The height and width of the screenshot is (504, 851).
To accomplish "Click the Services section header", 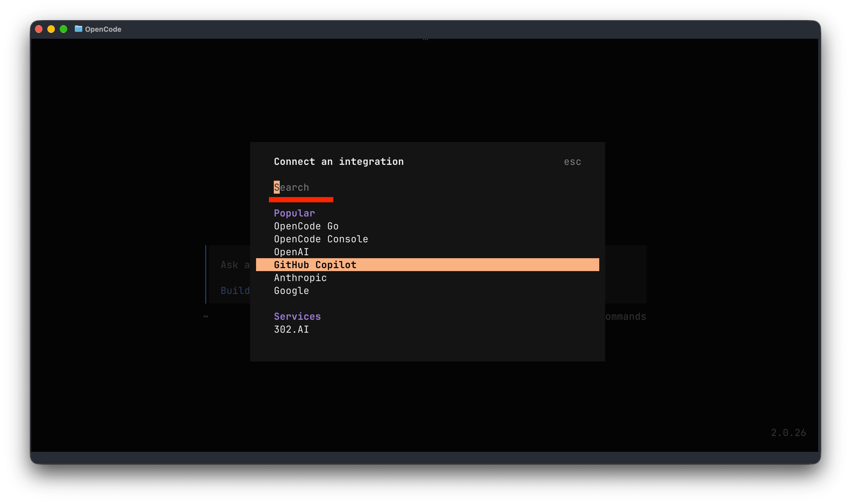I will click(297, 316).
